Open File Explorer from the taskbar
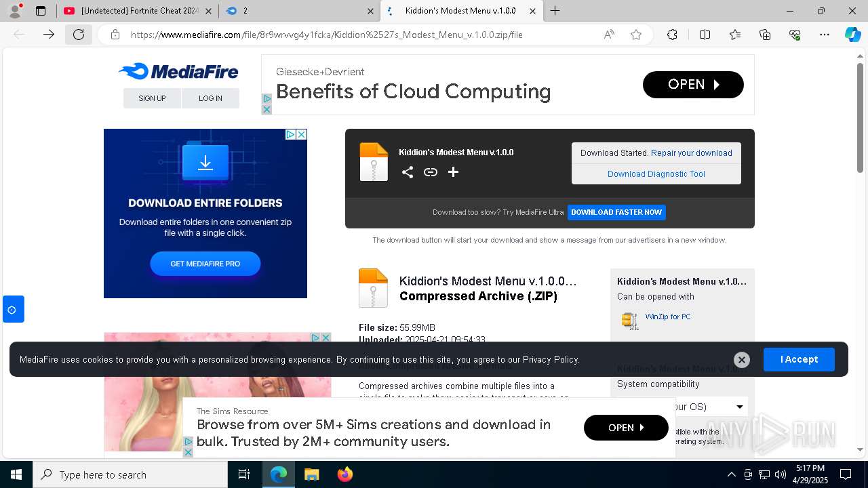The height and width of the screenshot is (488, 868). [311, 474]
